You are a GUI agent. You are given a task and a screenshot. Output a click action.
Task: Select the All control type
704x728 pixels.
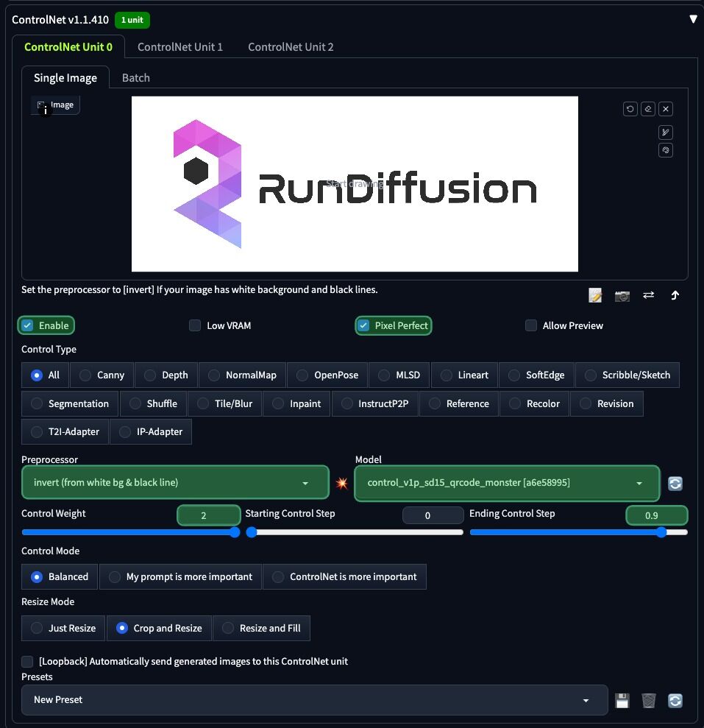pos(45,375)
